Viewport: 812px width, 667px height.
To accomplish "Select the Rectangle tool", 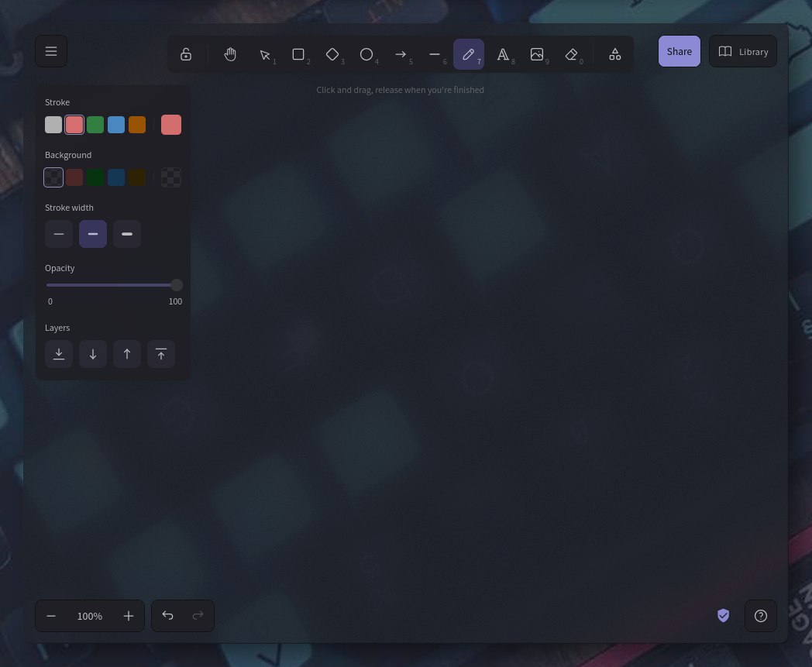I will (x=298, y=54).
